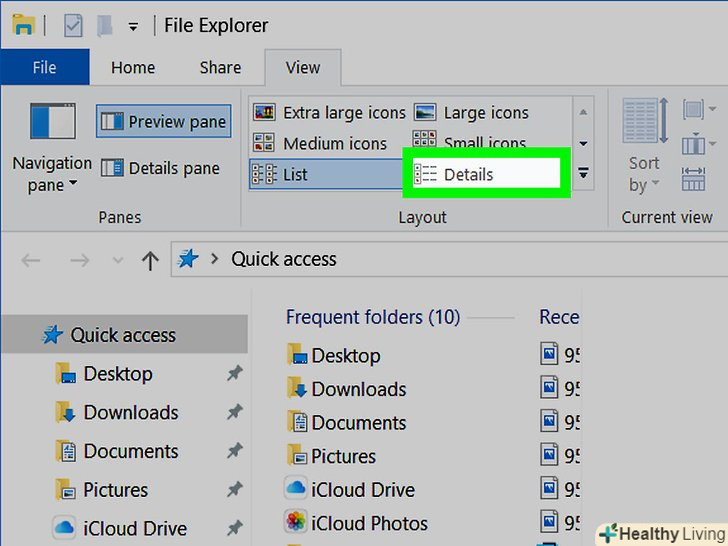The width and height of the screenshot is (728, 546).
Task: Open the Navigation pane dropdown arrow
Action: (x=73, y=183)
